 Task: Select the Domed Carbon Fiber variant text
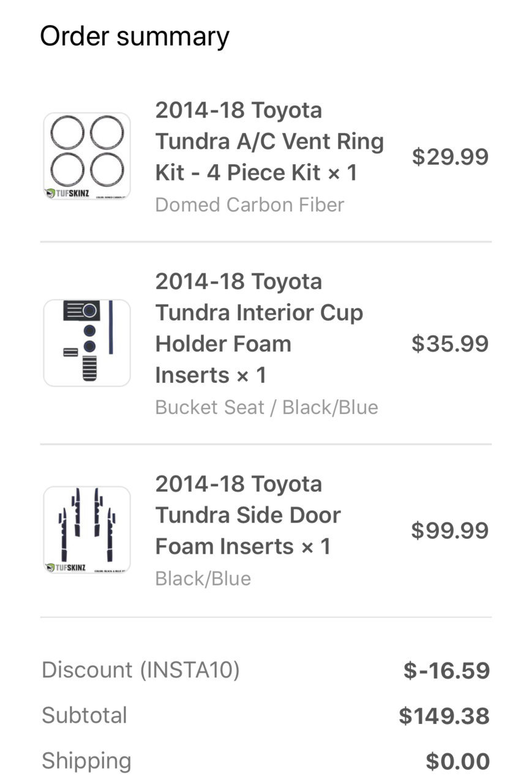pyautogui.click(x=250, y=205)
